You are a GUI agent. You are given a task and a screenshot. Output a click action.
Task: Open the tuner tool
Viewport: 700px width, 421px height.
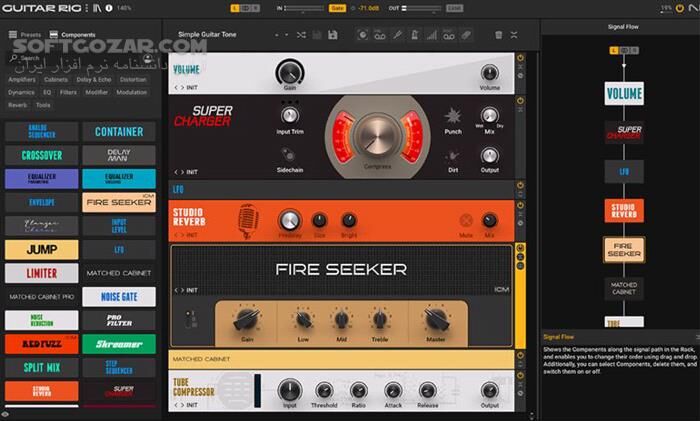coord(397,35)
